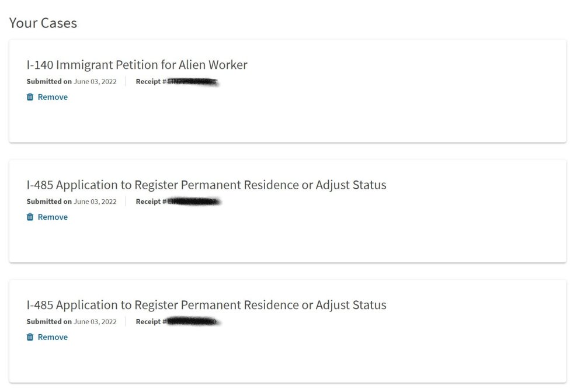
Task: Click the trash icon on the last I-485 case
Action: [30, 337]
